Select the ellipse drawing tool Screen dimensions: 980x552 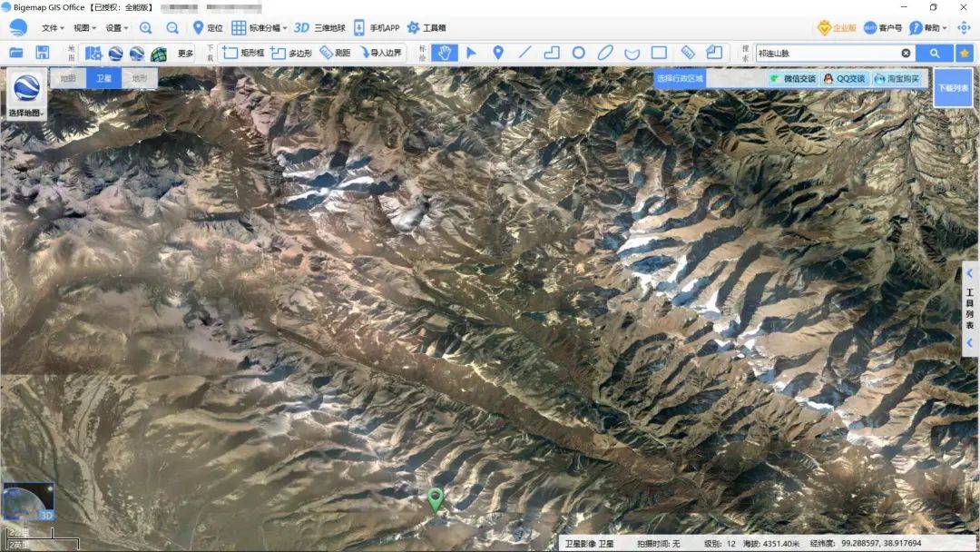(605, 53)
